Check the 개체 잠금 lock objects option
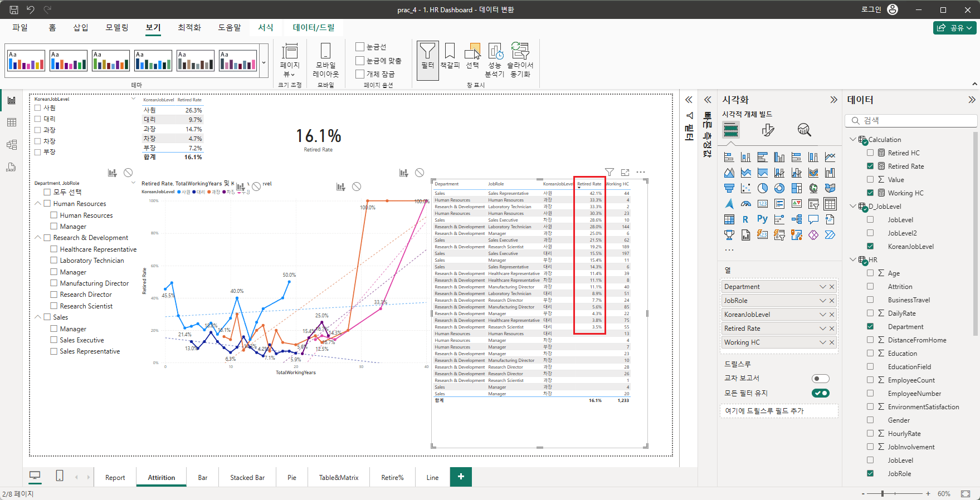Screen dimensions: 980x500 click(360, 74)
